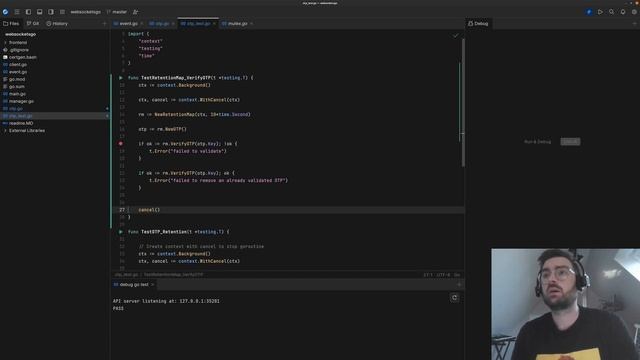This screenshot has height=360, width=640.
Task: Open client.go in file tree
Action: 18,64
